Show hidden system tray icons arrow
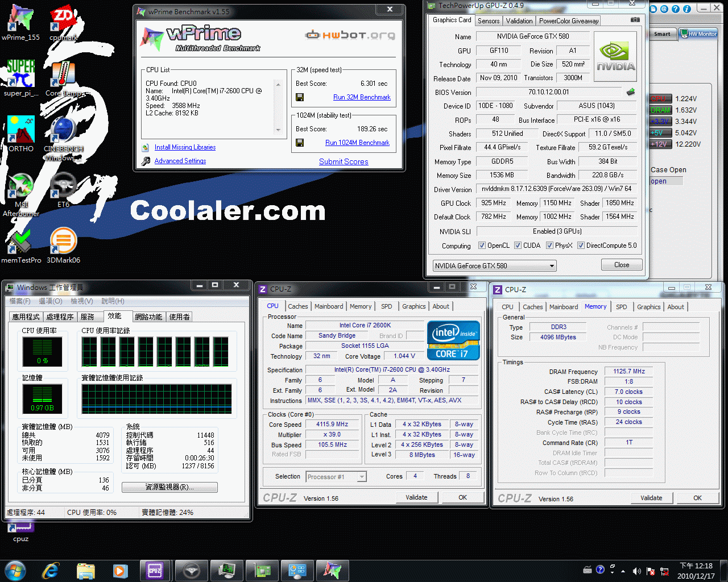The image size is (728, 582). [623, 571]
